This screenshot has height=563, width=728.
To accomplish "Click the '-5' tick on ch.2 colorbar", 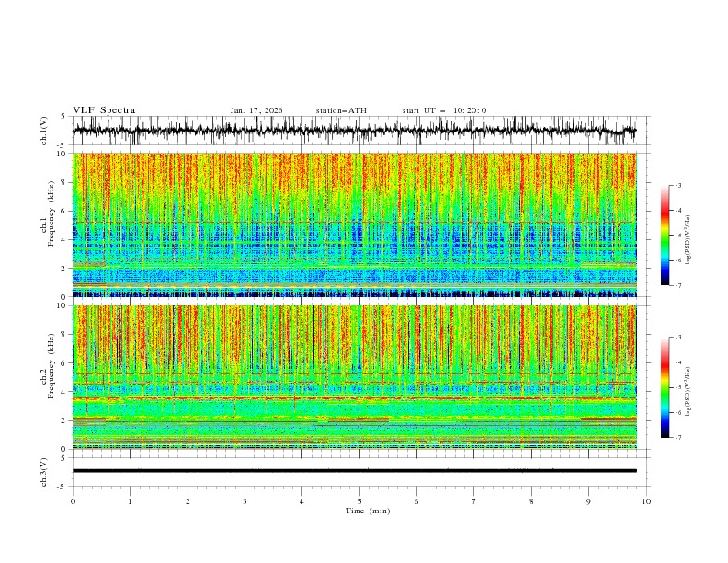I will click(x=677, y=387).
